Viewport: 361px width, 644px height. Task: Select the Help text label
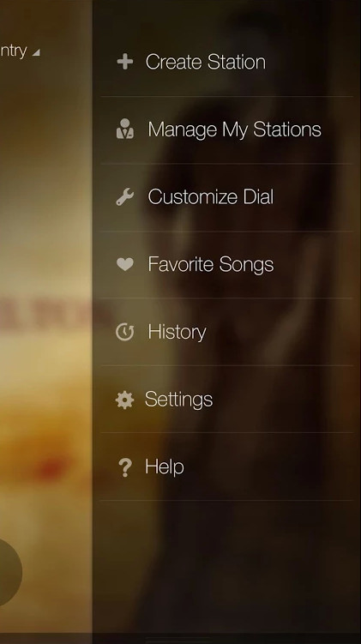[165, 467]
